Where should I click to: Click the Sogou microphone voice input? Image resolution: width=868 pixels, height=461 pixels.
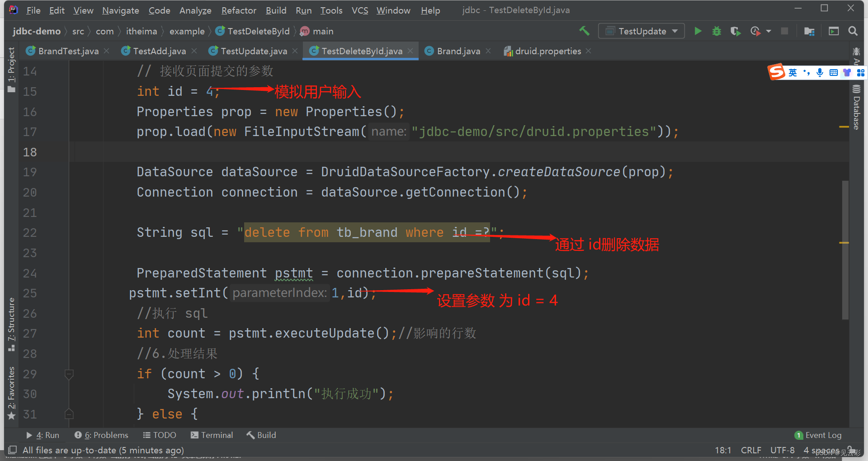click(x=820, y=73)
